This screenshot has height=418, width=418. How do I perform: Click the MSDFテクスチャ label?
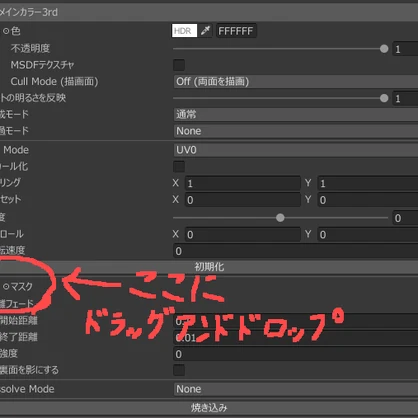coord(42,65)
